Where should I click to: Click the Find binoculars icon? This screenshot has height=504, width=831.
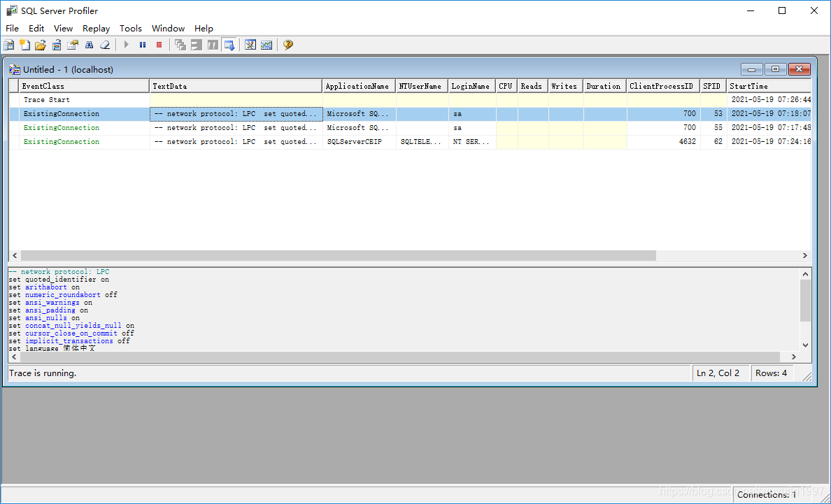coord(89,45)
